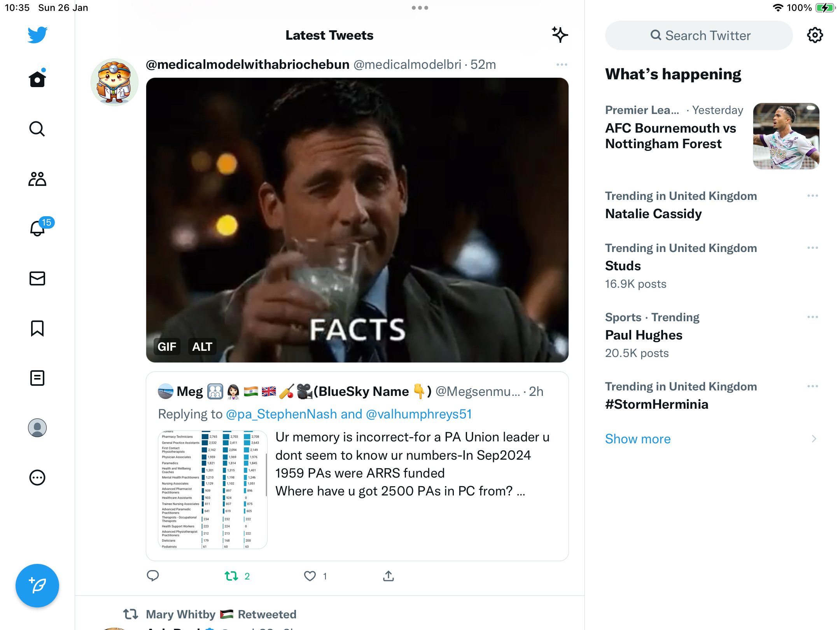The width and height of the screenshot is (840, 630).
Task: Tap the sparkle timeline switch icon
Action: (x=560, y=35)
